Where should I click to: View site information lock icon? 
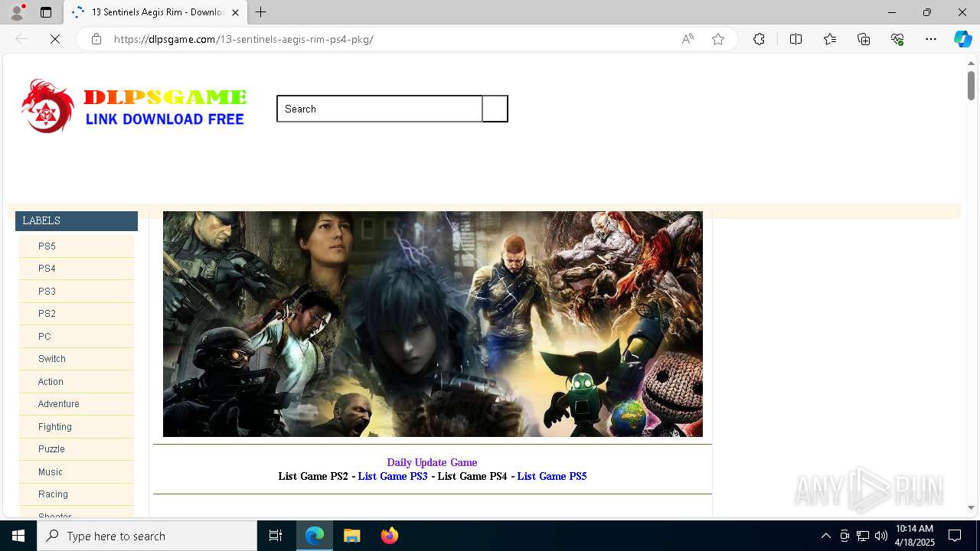coord(96,39)
